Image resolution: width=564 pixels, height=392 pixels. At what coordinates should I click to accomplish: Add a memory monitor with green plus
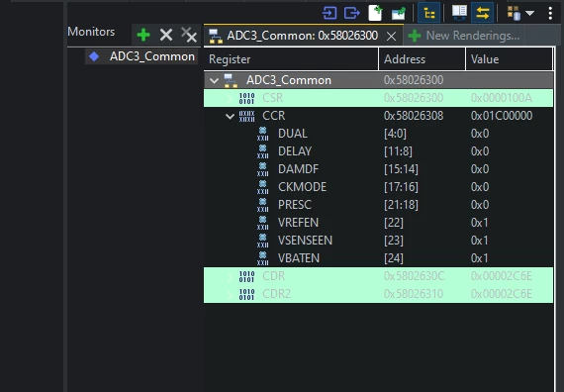click(x=143, y=36)
